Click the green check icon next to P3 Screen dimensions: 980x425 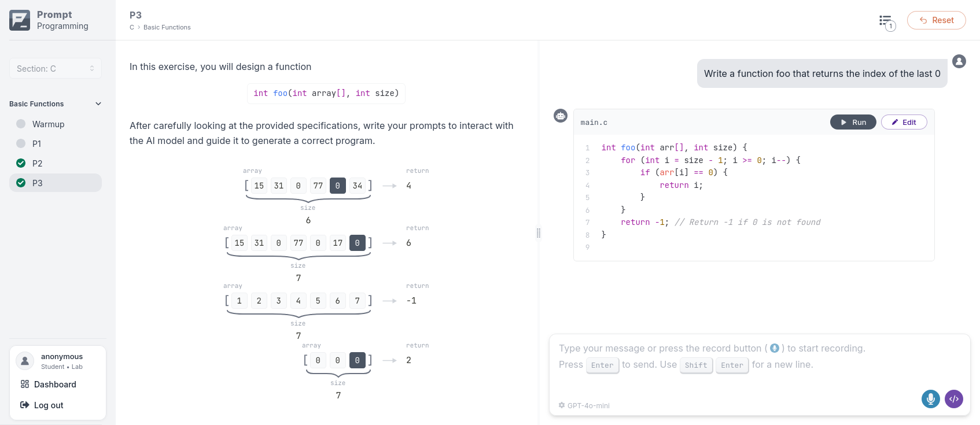coord(21,183)
